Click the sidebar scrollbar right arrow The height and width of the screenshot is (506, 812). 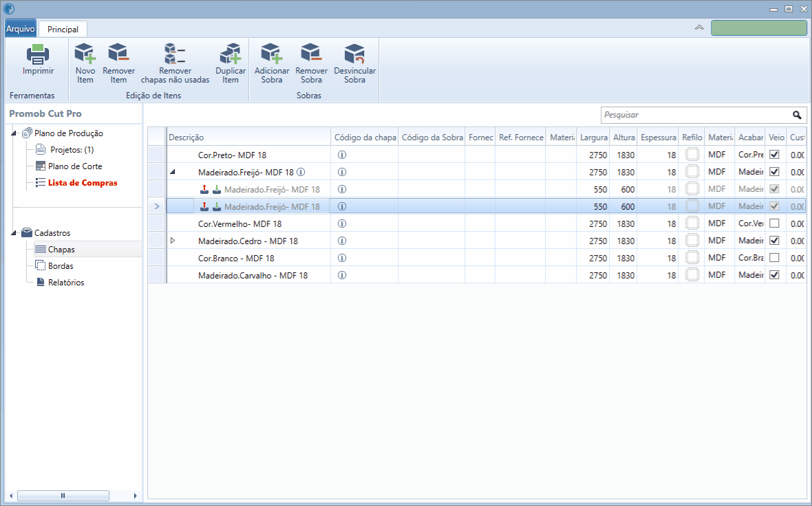tap(135, 496)
